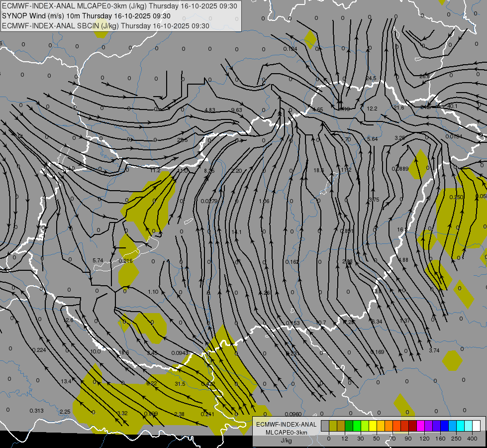
Task: Click the MLCAPE0-3km title line in header
Action: 119,6
